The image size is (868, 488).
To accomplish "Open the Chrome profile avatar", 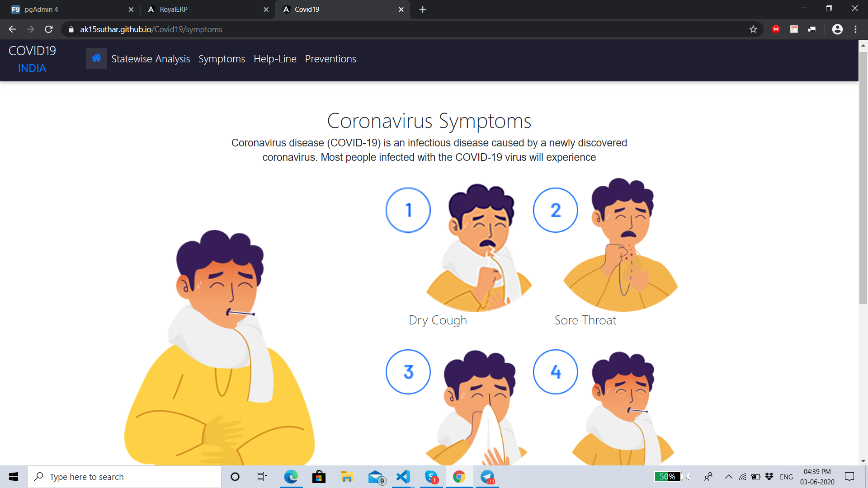I will click(x=837, y=29).
